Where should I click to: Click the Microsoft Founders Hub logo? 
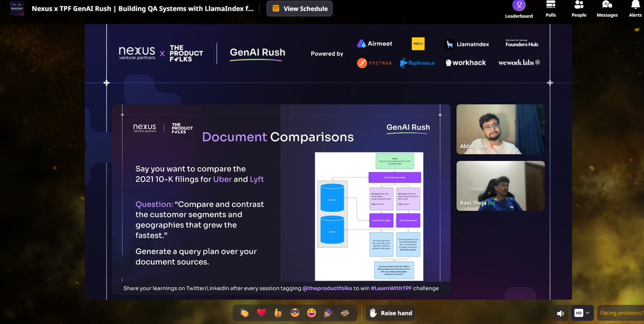[522, 43]
